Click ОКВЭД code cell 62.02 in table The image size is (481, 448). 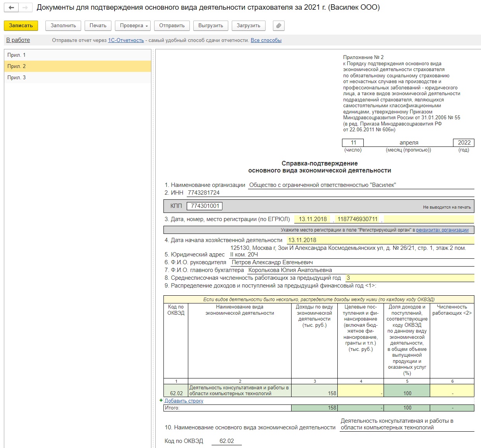tap(176, 390)
